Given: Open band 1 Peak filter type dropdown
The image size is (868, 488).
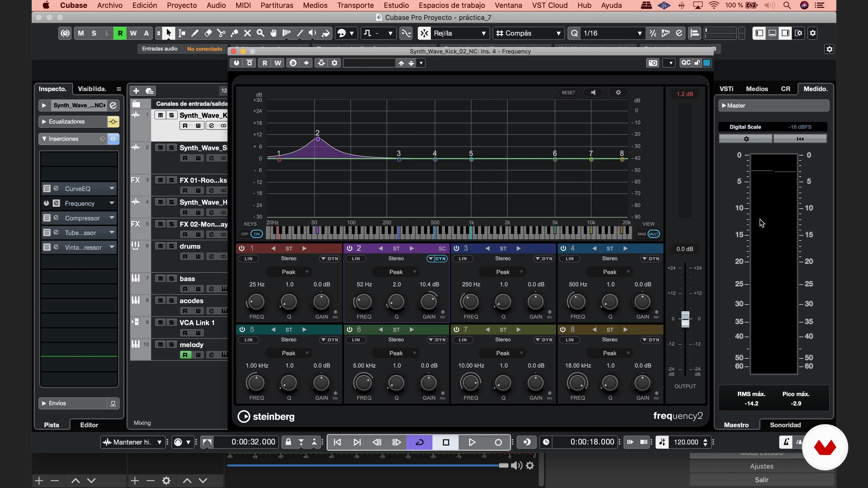Looking at the screenshot, I should 288,272.
